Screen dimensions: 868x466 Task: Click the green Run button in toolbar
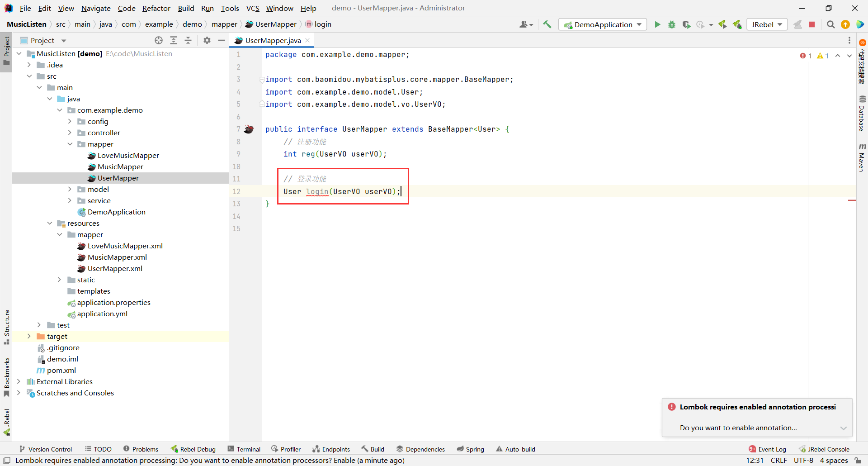(657, 24)
